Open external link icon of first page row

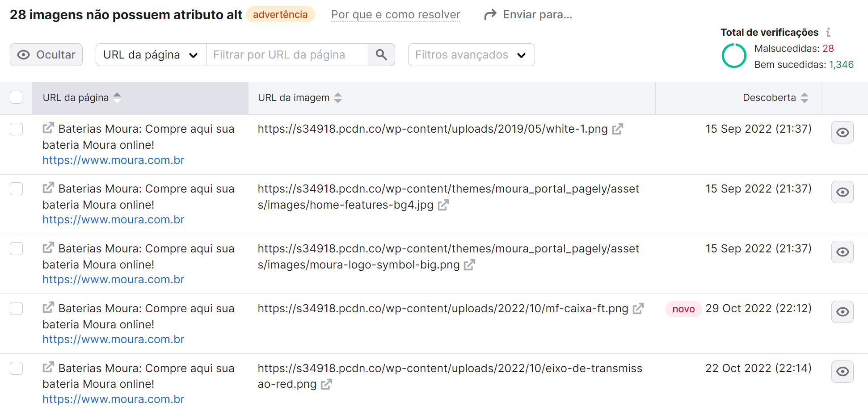click(x=48, y=128)
